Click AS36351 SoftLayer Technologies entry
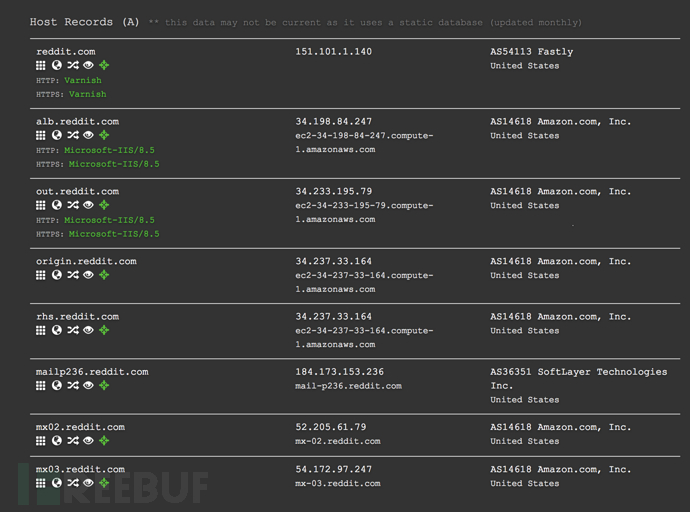This screenshot has width=690, height=512. pos(579,378)
